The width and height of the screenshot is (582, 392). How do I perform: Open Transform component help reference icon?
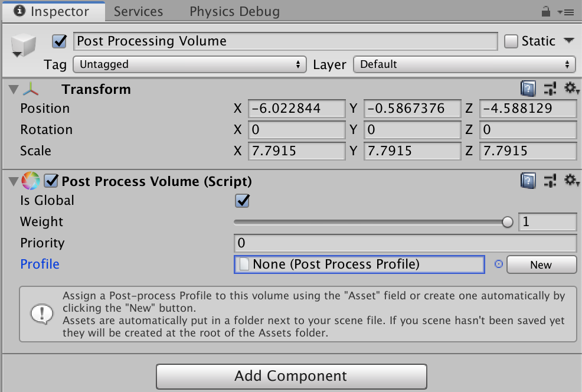pos(528,89)
